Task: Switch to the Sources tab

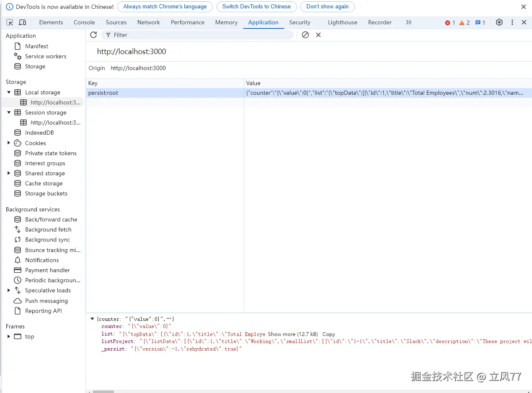Action: pyautogui.click(x=116, y=22)
